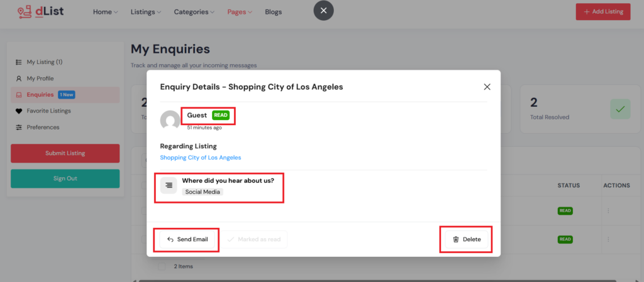Open Shopping City of Los Angeles link
The height and width of the screenshot is (282, 644).
(x=200, y=158)
